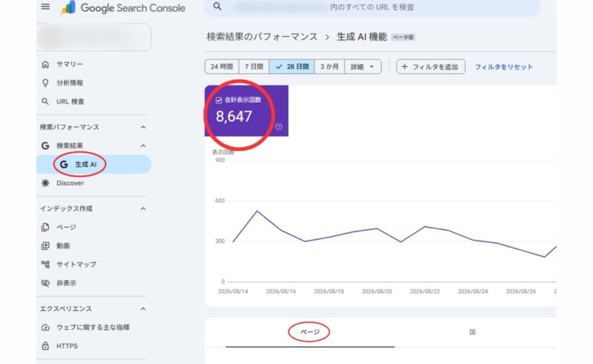Click the 非表示 crossed-eye icon
The image size is (593, 364).
click(45, 283)
